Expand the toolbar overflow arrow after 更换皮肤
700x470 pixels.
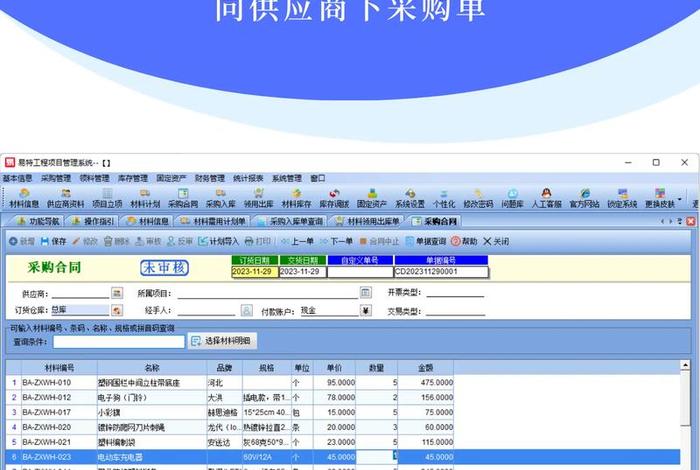point(679,199)
